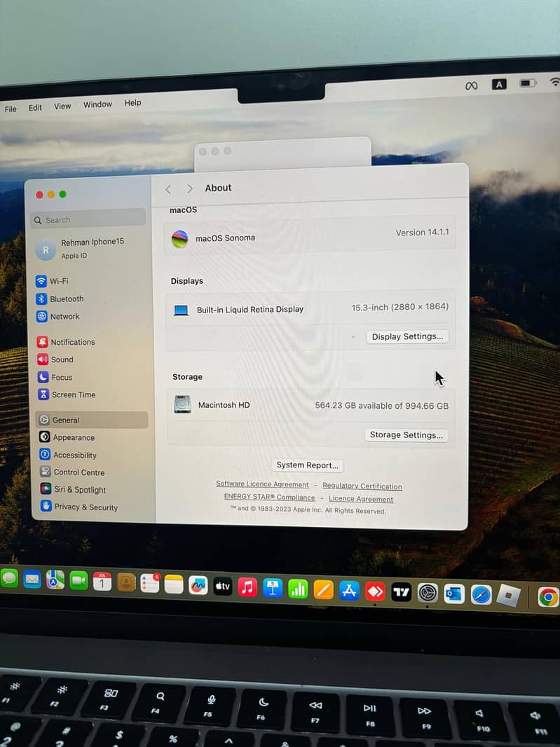560x747 pixels.
Task: Open Sound settings in sidebar
Action: tap(56, 359)
